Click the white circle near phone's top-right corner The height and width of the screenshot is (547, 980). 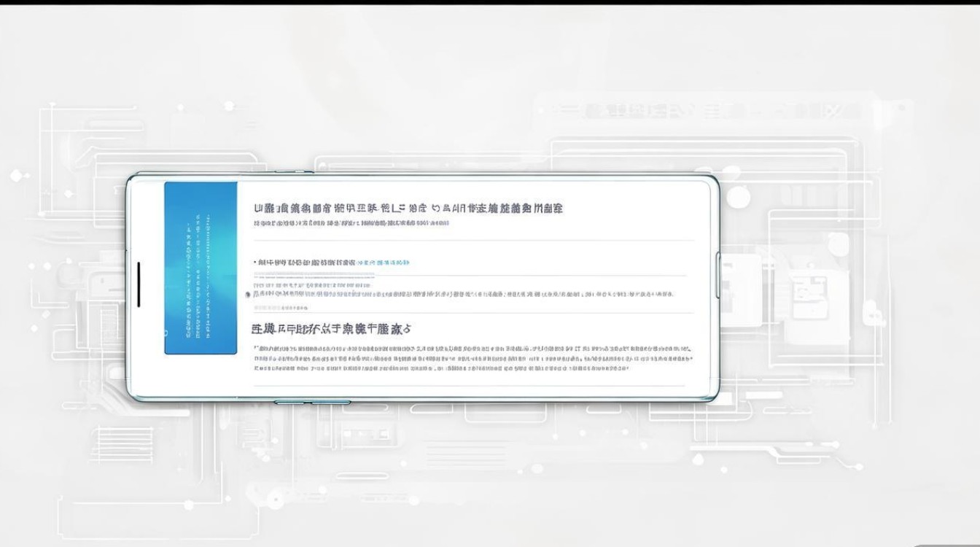(x=738, y=197)
